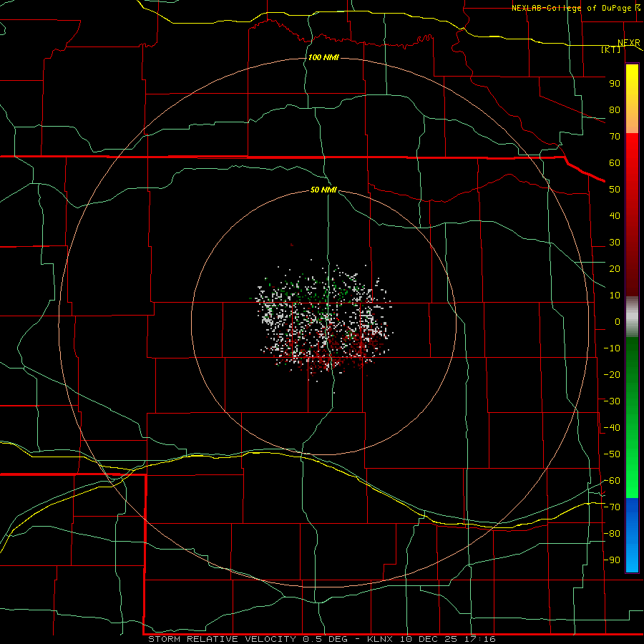Viewport: 644px width, 644px height.
Task: Select the positive 70 scale label
Action: click(615, 137)
